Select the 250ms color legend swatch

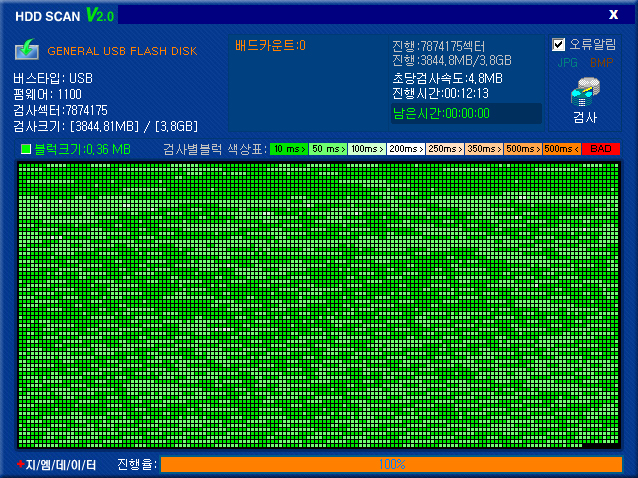(x=445, y=149)
